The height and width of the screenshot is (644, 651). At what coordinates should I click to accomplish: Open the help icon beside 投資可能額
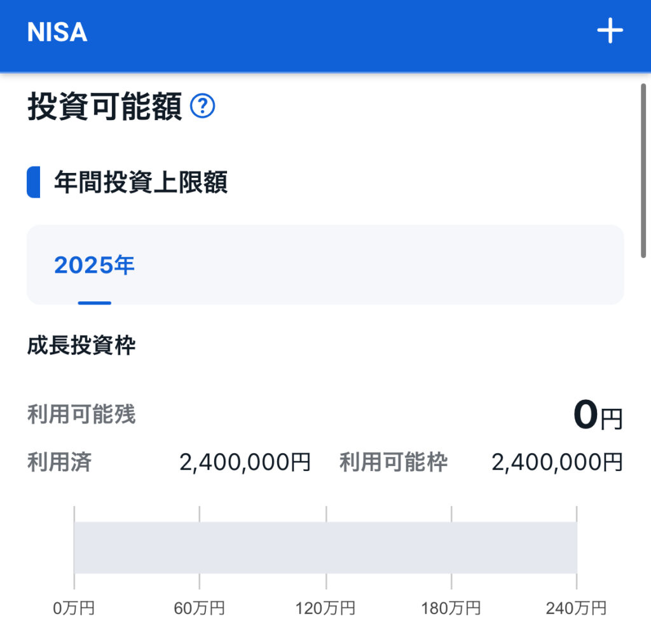(x=203, y=106)
